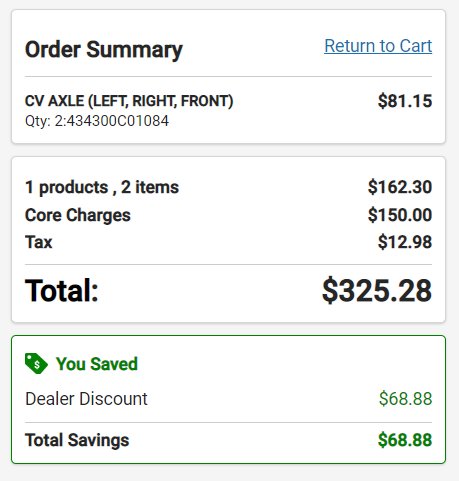
Task: Click the Dealer Discount label
Action: click(86, 399)
